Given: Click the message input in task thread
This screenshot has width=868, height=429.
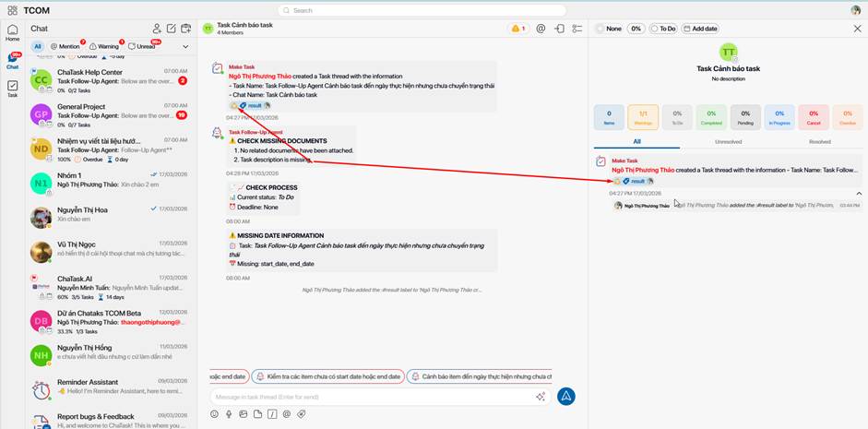Looking at the screenshot, I should coord(381,397).
